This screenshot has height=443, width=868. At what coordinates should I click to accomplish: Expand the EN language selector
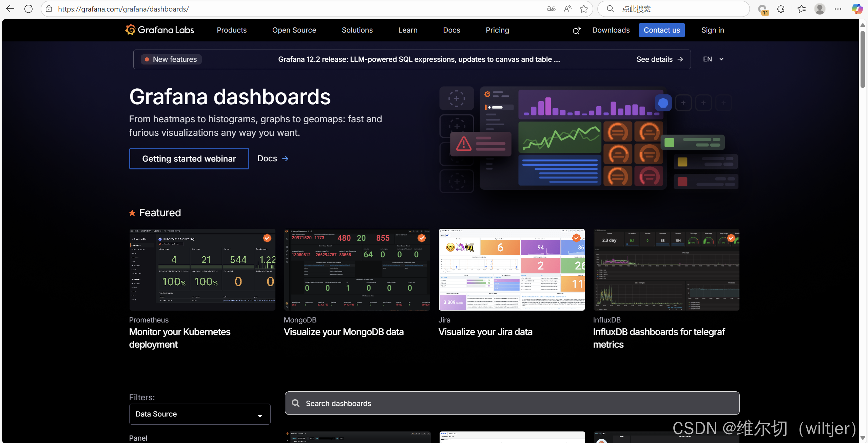pos(713,59)
